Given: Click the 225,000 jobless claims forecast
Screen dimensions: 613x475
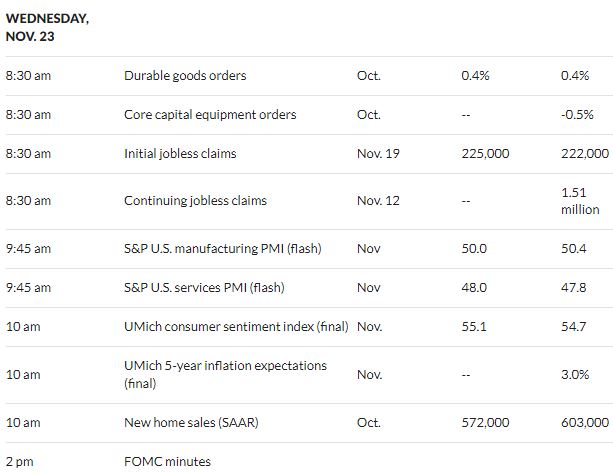Looking at the screenshot, I should 485,154.
